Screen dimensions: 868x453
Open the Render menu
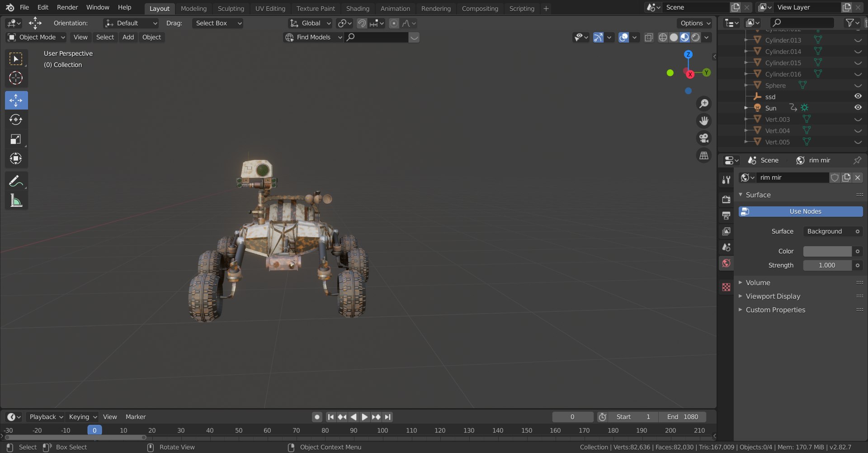[67, 7]
